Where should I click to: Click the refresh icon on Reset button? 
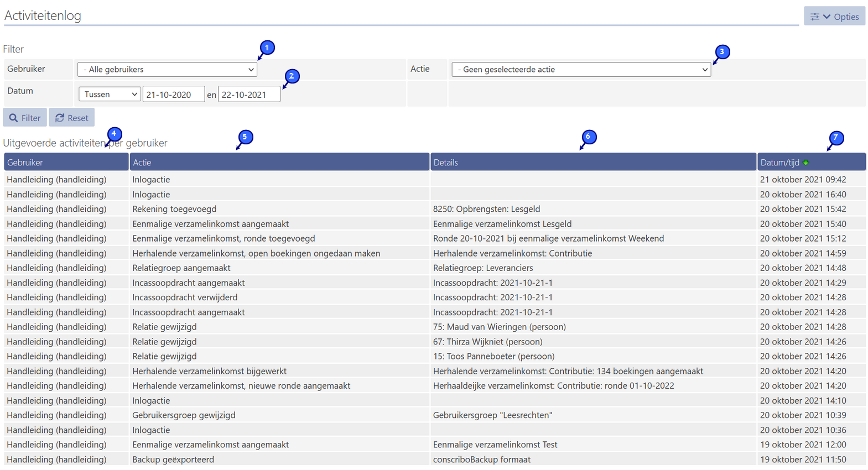coord(60,118)
